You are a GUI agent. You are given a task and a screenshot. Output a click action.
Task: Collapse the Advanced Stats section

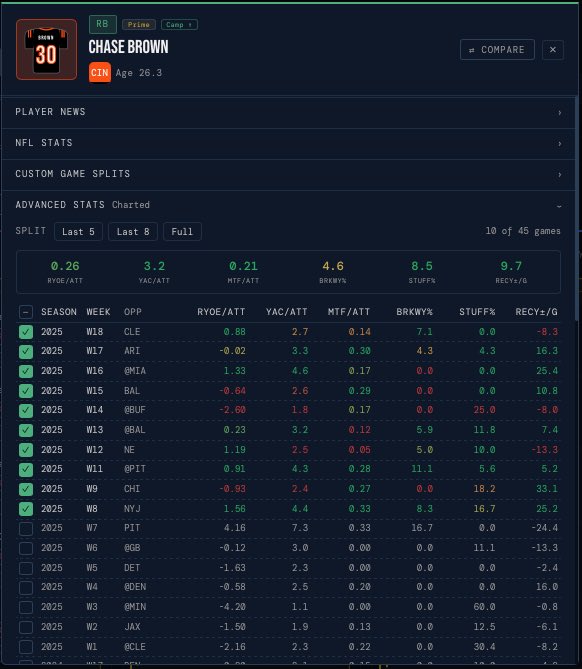coord(288,205)
